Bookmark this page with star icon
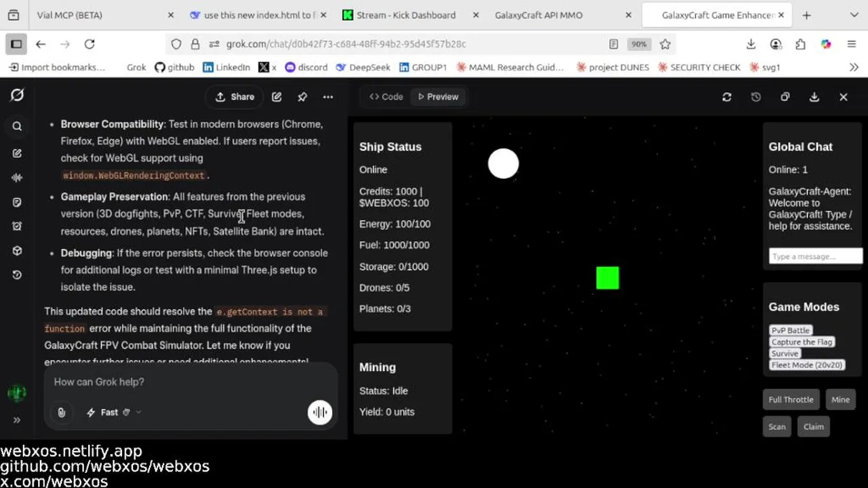This screenshot has width=868, height=488. [665, 44]
